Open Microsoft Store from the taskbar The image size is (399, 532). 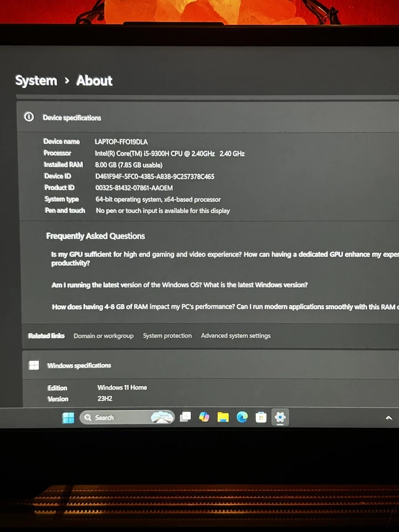point(261,417)
